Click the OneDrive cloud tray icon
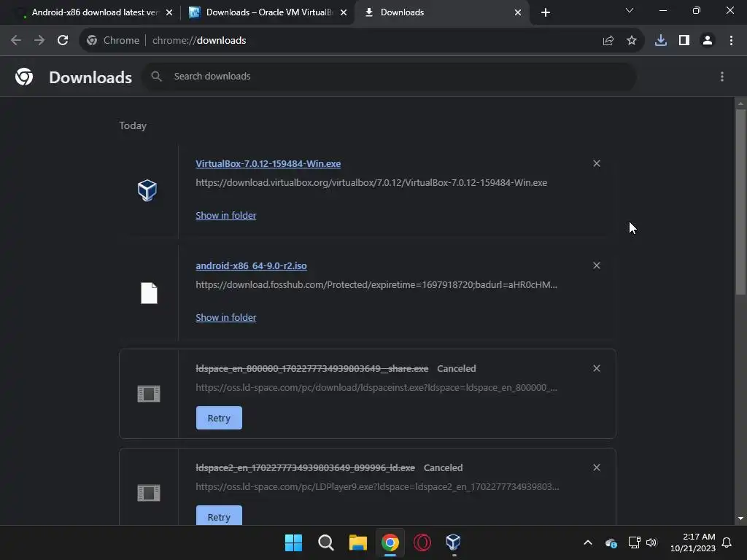Viewport: 747px width, 560px height. [611, 542]
